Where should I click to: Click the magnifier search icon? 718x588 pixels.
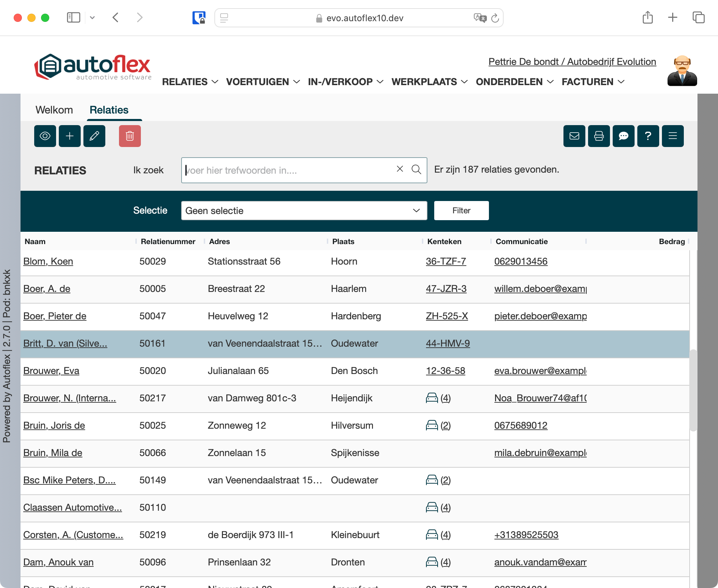416,170
